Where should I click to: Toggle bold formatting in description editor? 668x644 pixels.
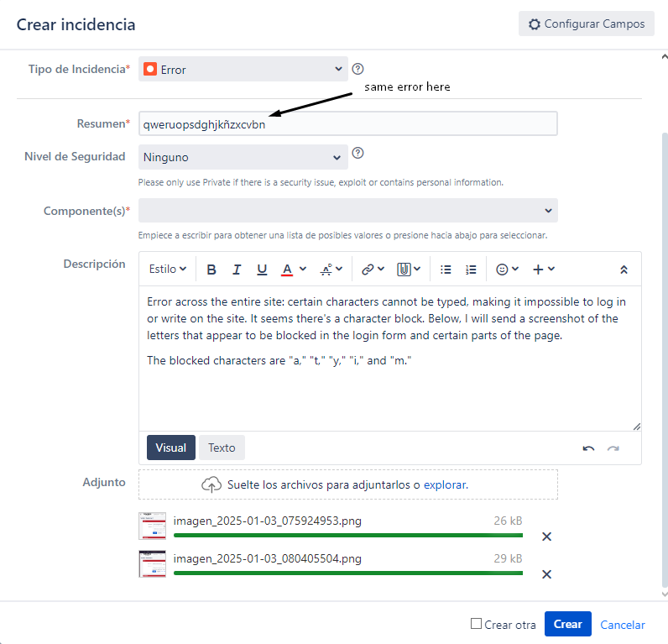(211, 270)
